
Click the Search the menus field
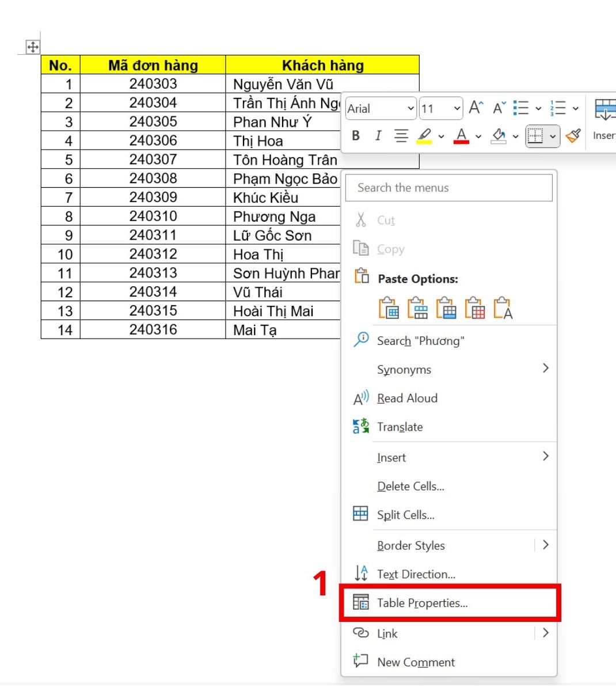(448, 188)
